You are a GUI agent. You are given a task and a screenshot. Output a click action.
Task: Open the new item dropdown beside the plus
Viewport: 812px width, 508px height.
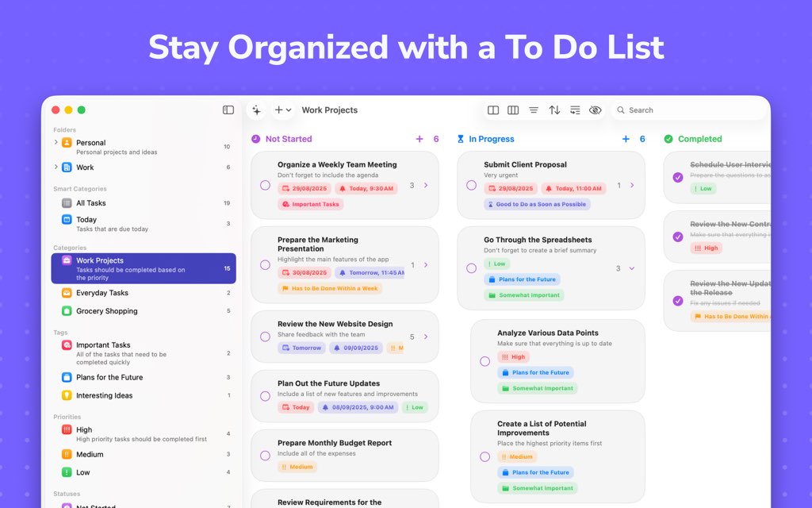pos(289,110)
